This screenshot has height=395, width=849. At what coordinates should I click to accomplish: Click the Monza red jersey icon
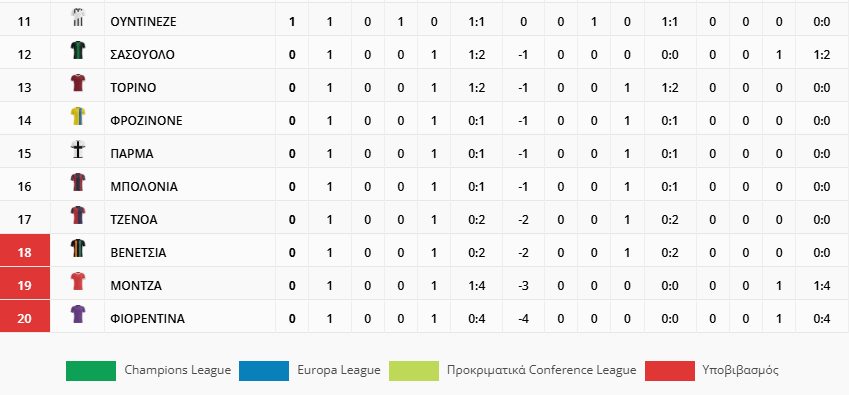pos(78,281)
